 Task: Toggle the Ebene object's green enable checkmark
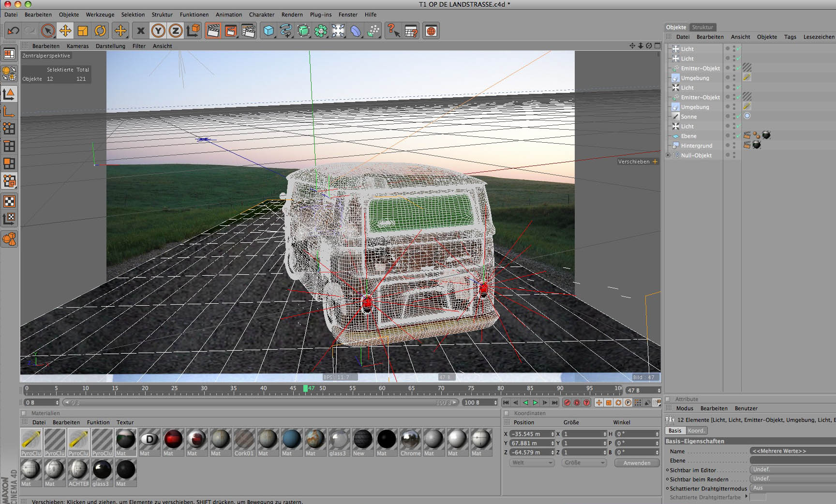tap(739, 136)
